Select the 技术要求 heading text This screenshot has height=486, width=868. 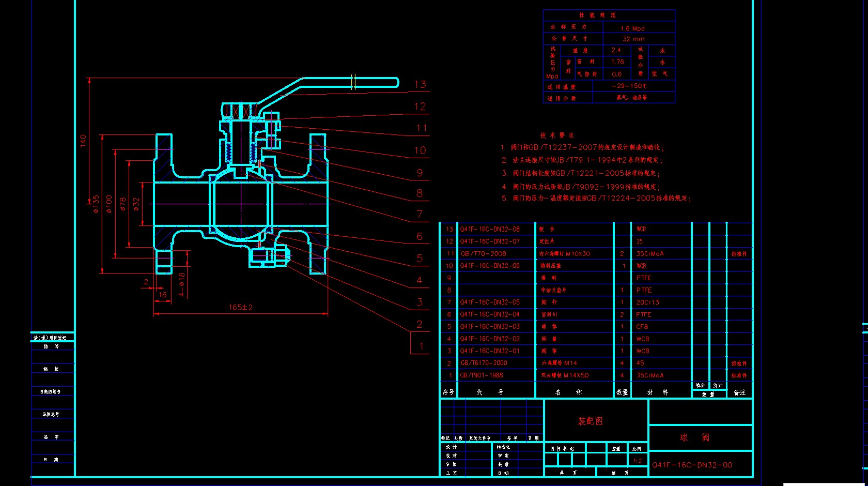coord(557,135)
